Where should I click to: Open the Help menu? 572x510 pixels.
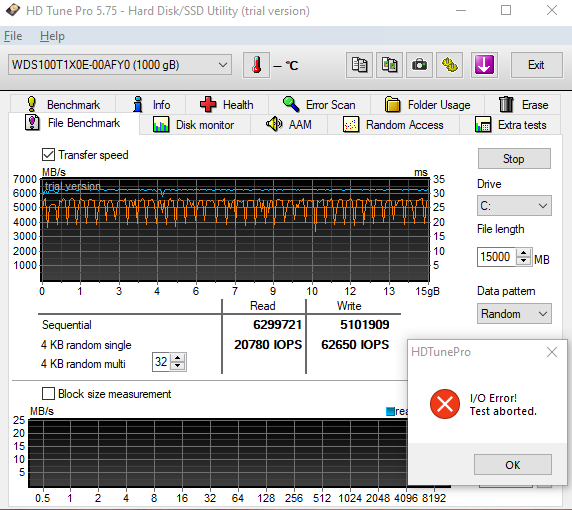click(x=52, y=36)
